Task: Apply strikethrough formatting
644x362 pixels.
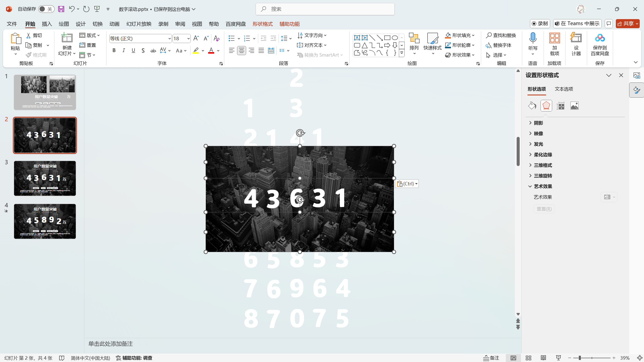Action: [x=153, y=51]
